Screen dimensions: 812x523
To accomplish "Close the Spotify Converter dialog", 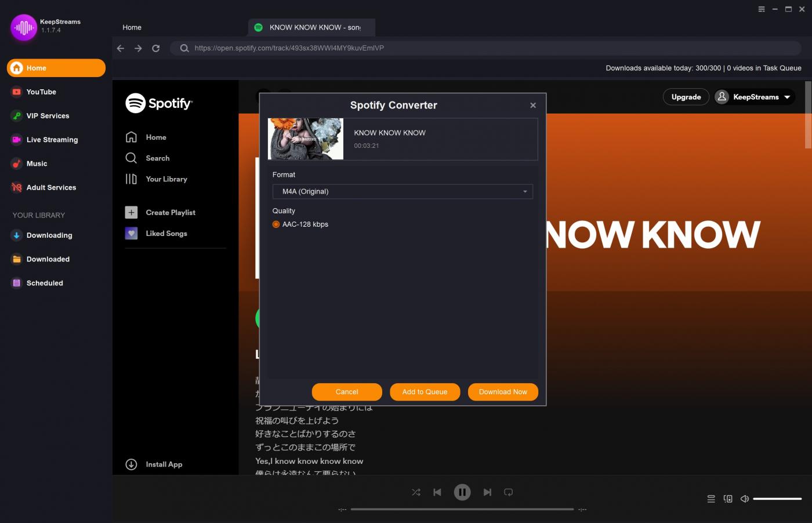I will (x=533, y=105).
